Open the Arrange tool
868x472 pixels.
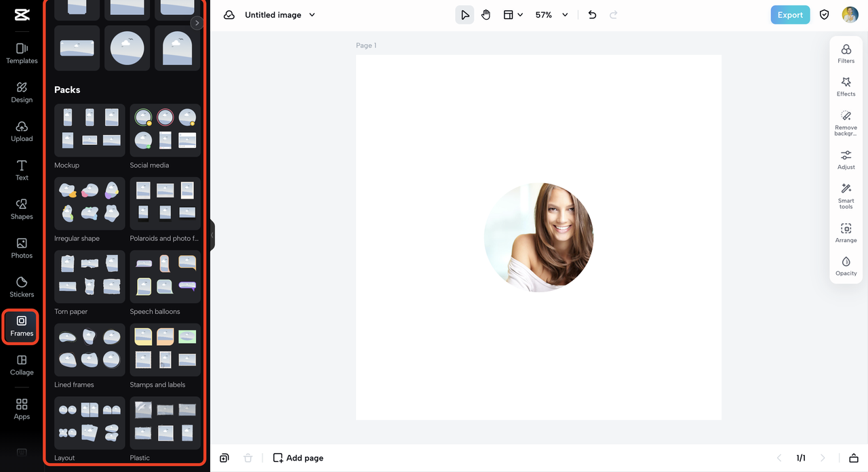click(x=846, y=233)
